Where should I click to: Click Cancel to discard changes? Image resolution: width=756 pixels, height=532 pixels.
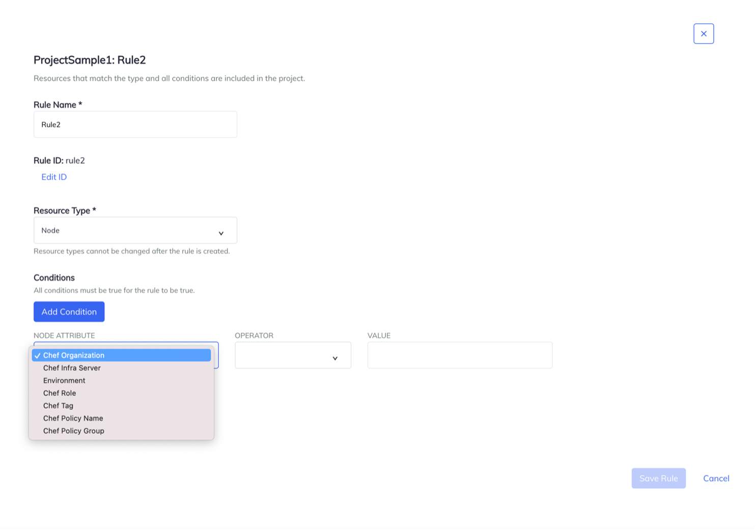(716, 478)
